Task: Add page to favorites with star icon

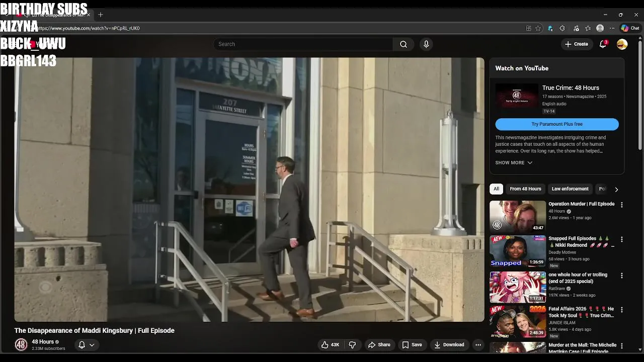Action: pyautogui.click(x=538, y=28)
